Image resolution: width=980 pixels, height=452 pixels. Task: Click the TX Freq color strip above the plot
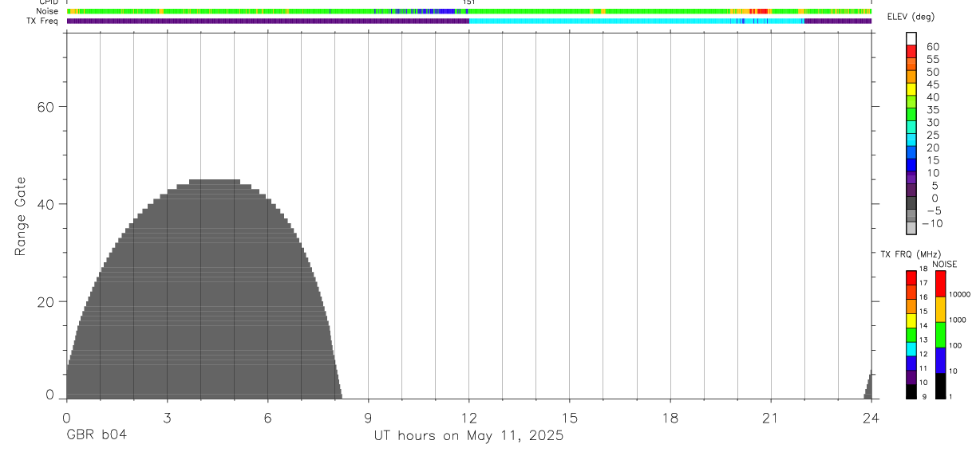pyautogui.click(x=469, y=22)
